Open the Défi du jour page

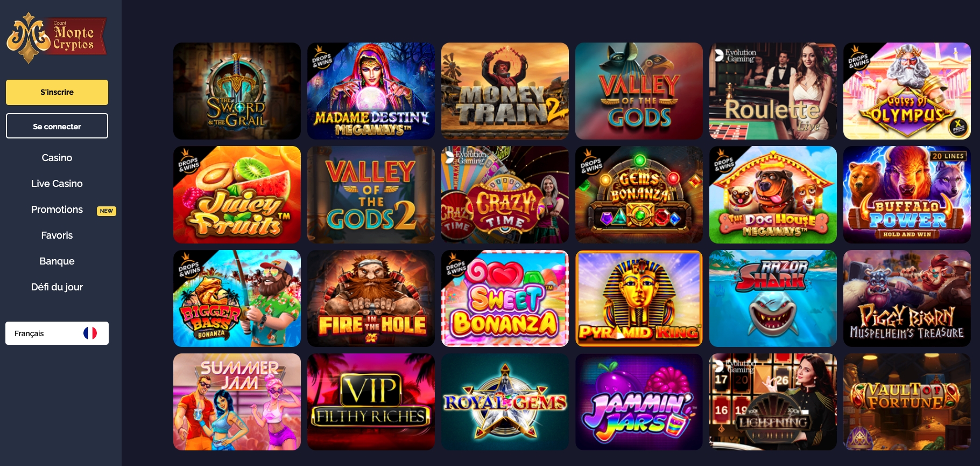(x=57, y=287)
